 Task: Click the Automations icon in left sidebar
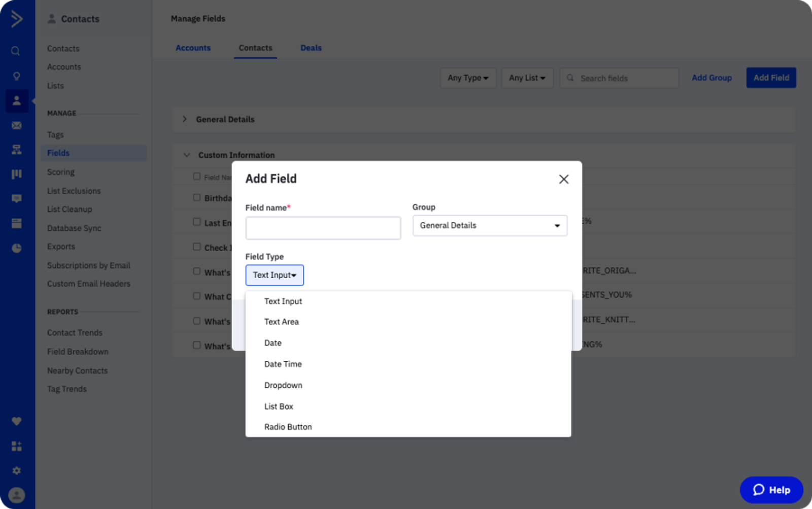(x=16, y=150)
